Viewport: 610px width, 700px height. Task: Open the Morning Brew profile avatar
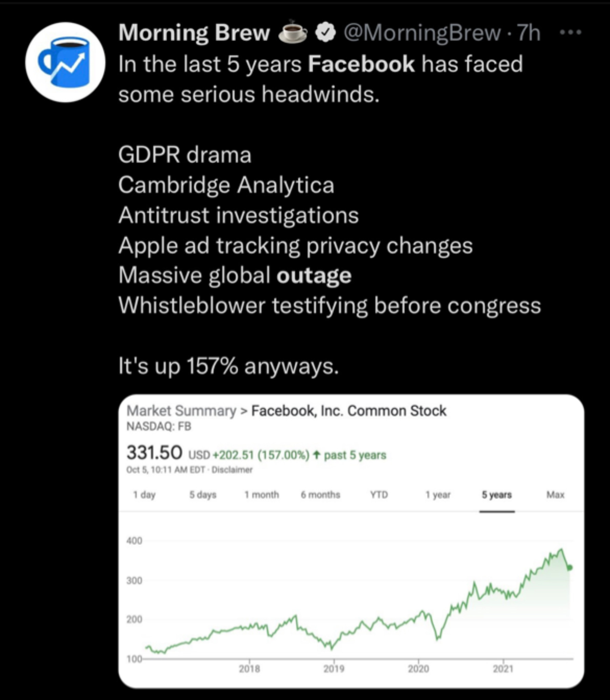tap(65, 62)
